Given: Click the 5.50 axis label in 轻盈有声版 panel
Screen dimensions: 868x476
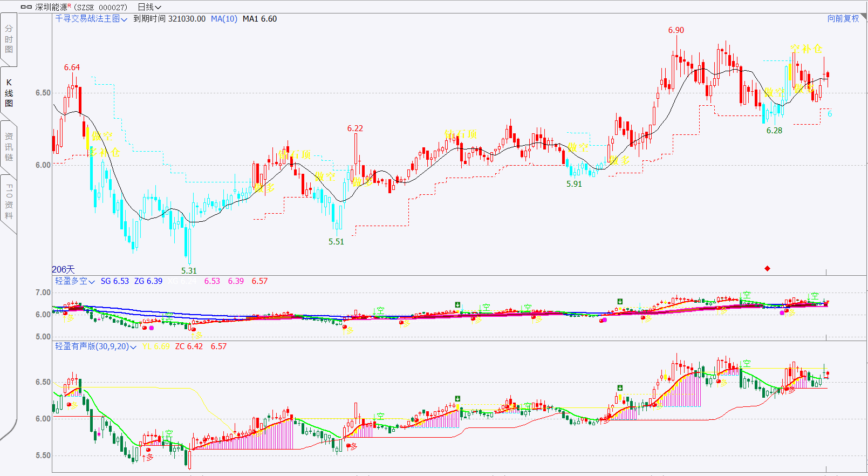Looking at the screenshot, I should (43, 455).
